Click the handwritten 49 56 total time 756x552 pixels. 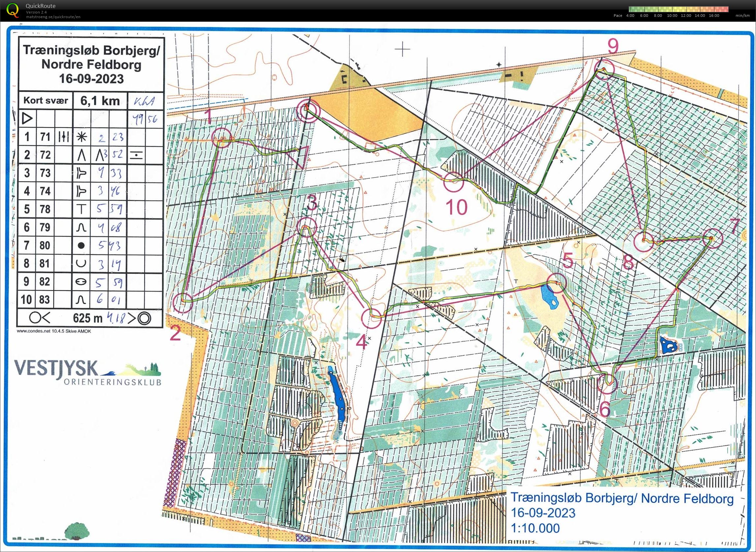tap(145, 119)
